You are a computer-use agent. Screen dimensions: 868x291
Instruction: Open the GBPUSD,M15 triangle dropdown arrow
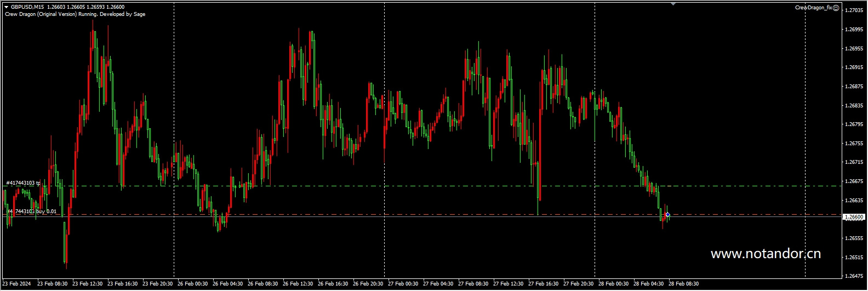pyautogui.click(x=6, y=7)
